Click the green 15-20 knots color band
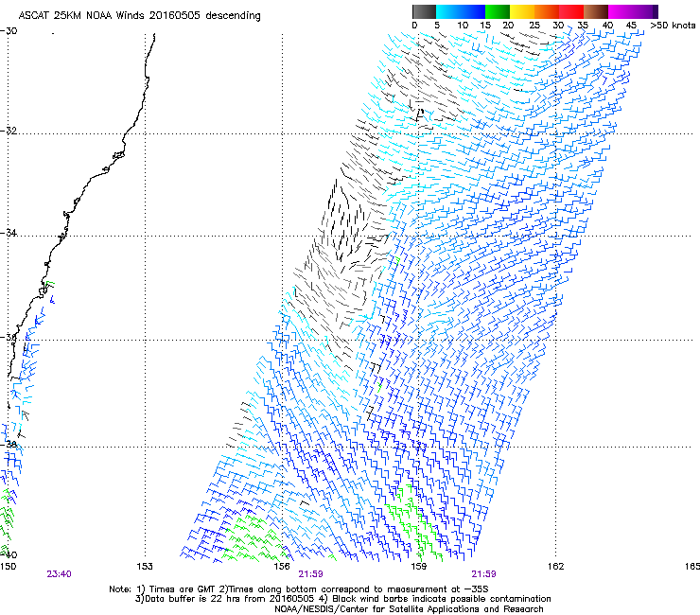This screenshot has height=615, width=700. [498, 11]
